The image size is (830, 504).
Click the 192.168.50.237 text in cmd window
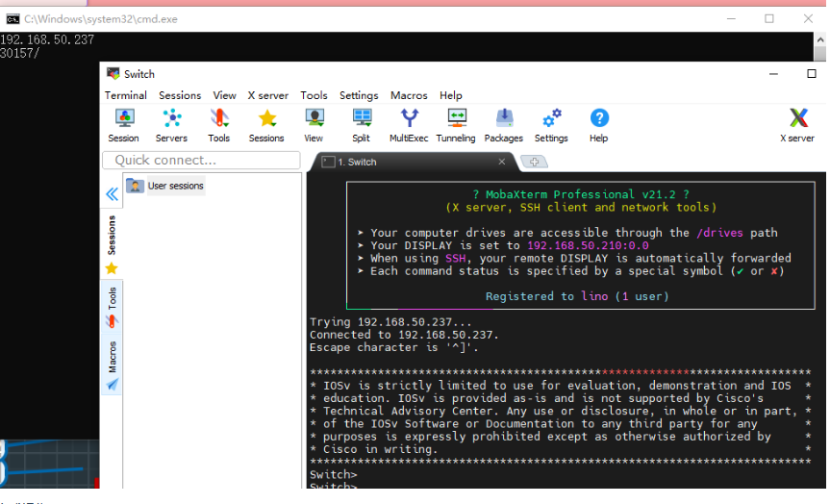point(47,39)
